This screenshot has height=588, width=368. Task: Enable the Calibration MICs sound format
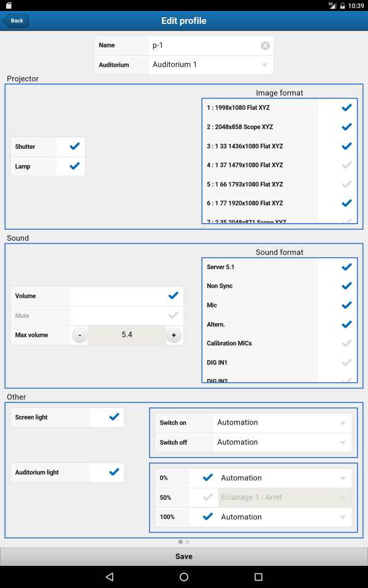[347, 344]
